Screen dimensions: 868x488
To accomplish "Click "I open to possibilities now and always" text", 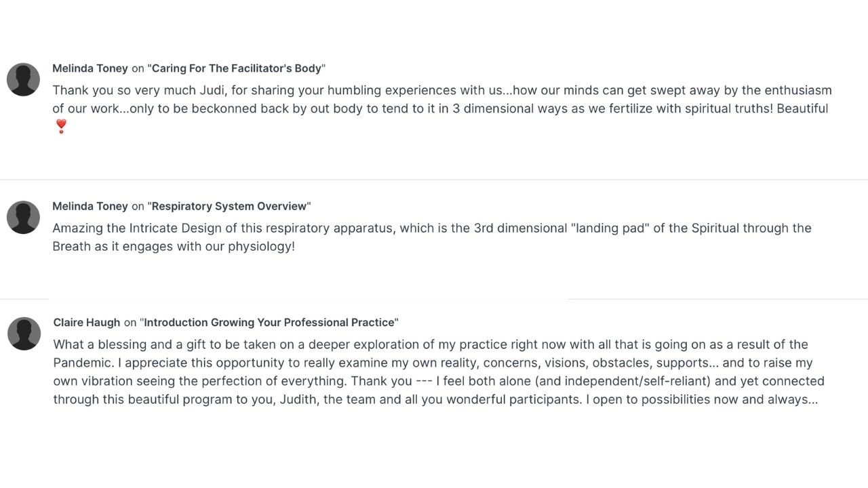I will [x=702, y=399].
